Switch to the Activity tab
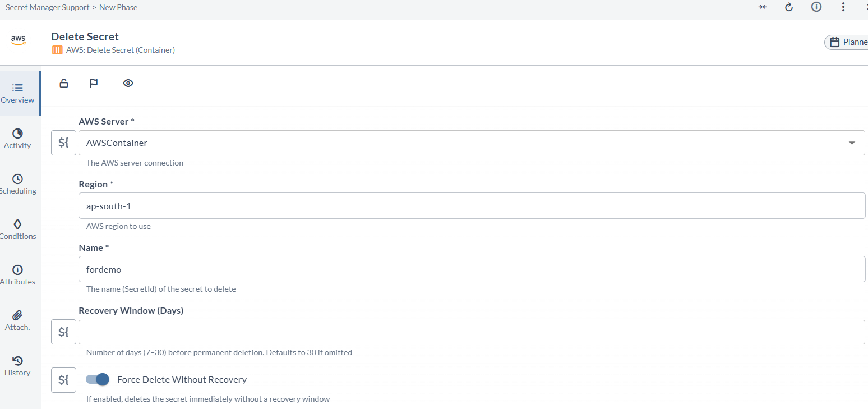868x409 pixels. [x=17, y=139]
